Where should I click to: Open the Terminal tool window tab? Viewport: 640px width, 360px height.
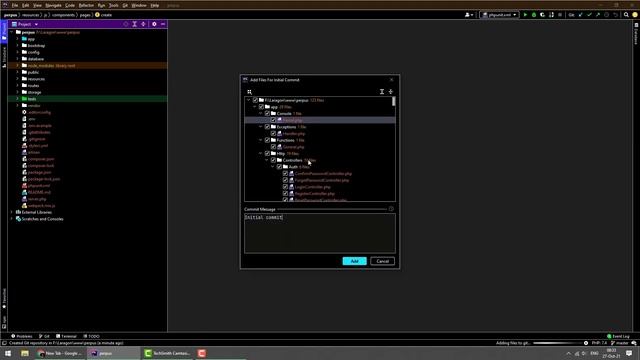pos(66,336)
